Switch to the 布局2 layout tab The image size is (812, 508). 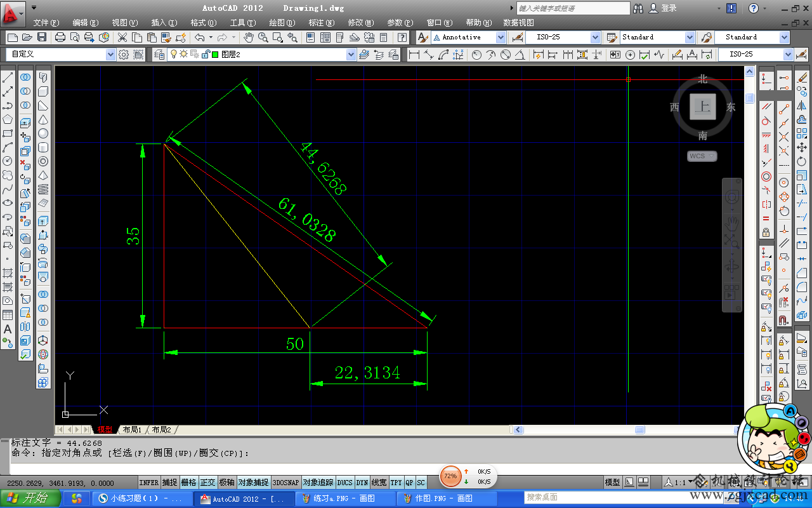161,430
